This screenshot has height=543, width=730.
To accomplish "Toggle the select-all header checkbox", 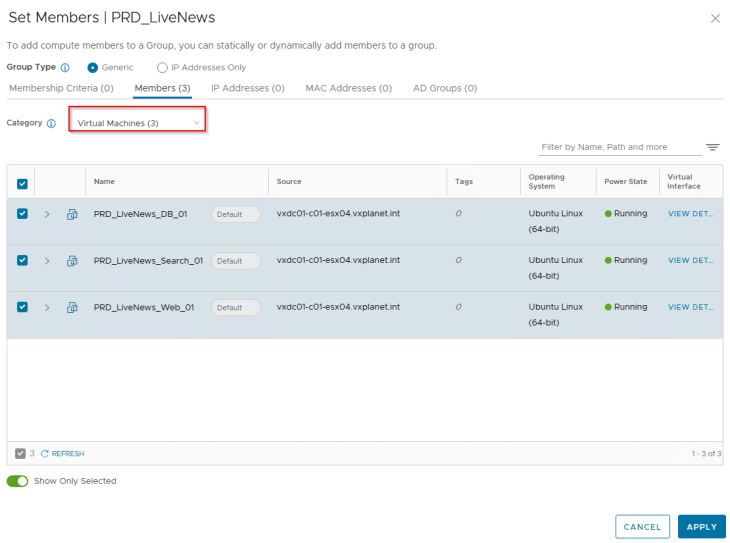I will [x=22, y=183].
